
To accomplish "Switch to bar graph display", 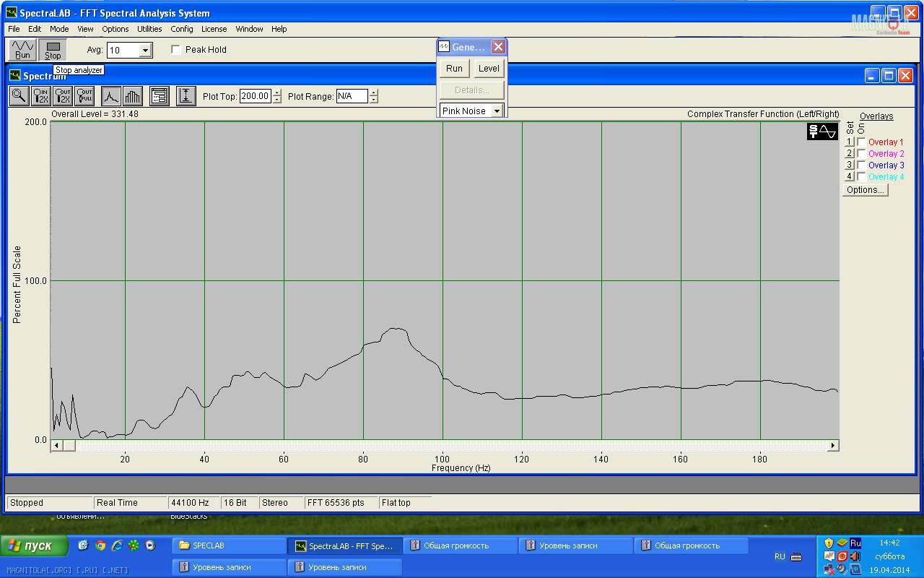I will click(x=133, y=95).
